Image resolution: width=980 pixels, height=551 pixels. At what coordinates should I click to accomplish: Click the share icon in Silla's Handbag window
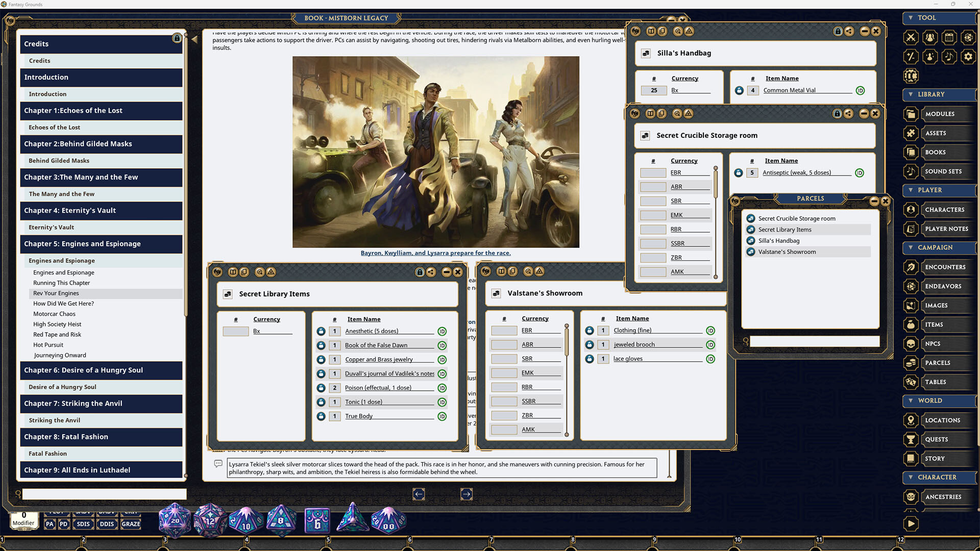[x=849, y=31]
